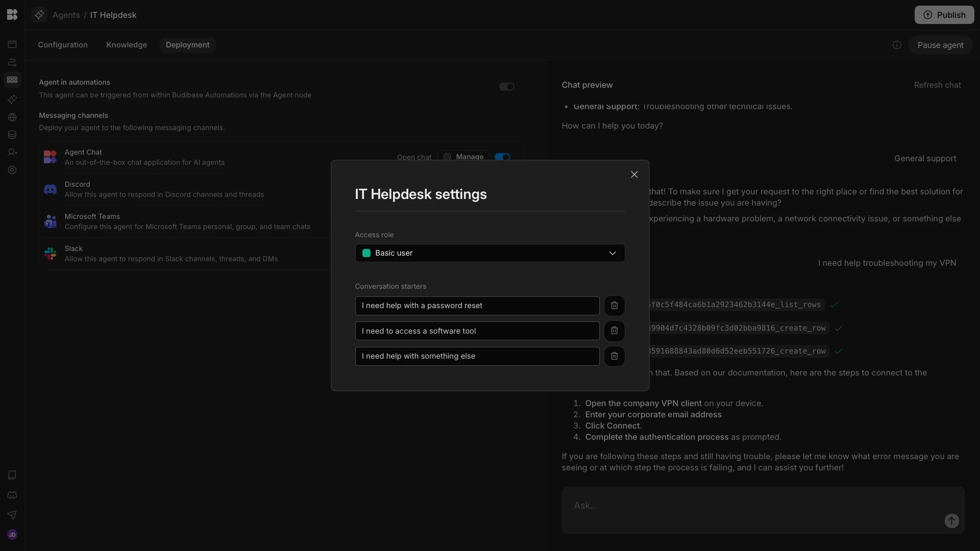The image size is (980, 551).
Task: Switch to the Knowledge tab
Action: (x=127, y=45)
